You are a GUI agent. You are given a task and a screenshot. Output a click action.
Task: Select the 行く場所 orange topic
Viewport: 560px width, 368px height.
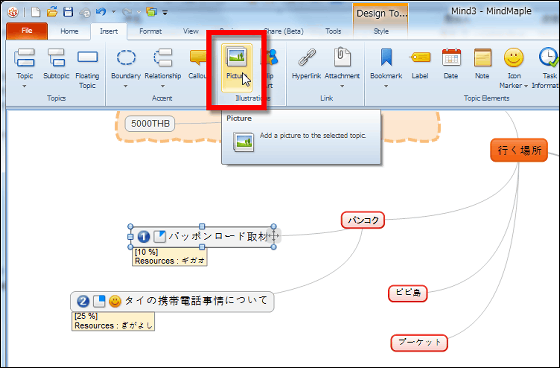click(519, 150)
